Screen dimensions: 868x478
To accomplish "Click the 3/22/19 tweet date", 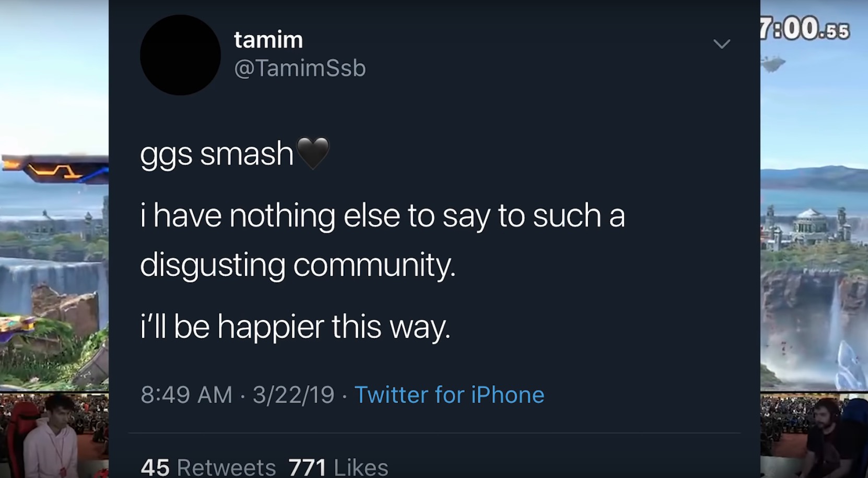I will click(294, 395).
